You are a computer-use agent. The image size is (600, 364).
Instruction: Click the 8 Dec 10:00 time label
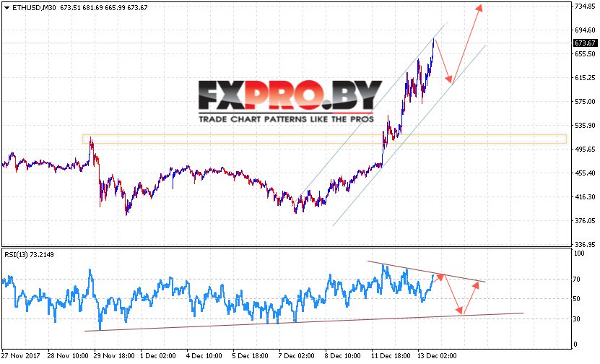(x=342, y=355)
